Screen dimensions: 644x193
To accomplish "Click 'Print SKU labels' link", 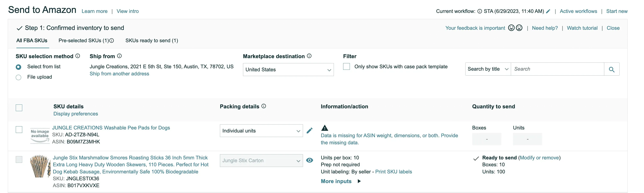I will pos(393,171).
